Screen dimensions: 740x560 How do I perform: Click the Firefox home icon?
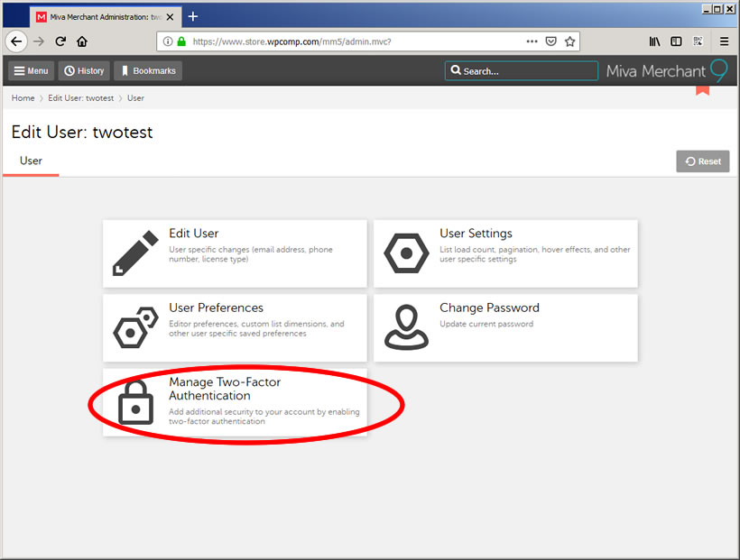coord(82,41)
